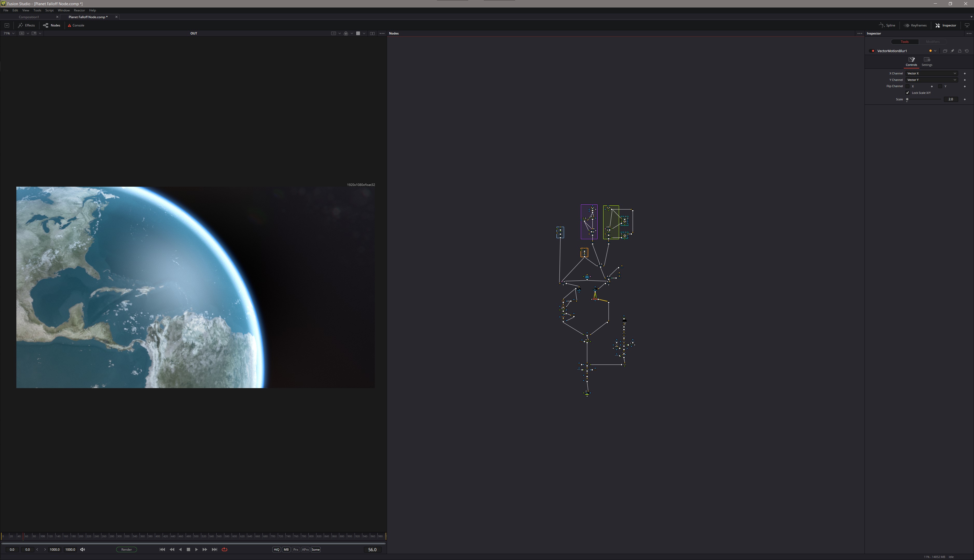
Task: Open the Effects panel
Action: (26, 25)
